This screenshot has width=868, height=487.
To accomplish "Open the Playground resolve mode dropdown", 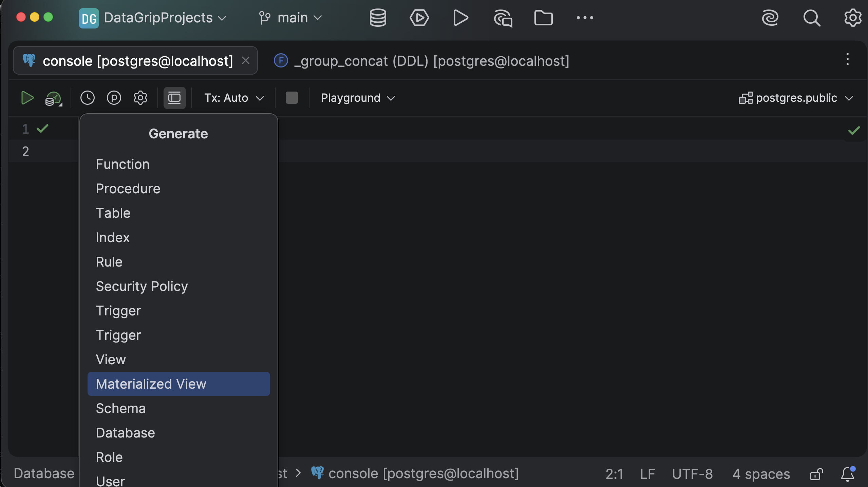I will coord(358,98).
